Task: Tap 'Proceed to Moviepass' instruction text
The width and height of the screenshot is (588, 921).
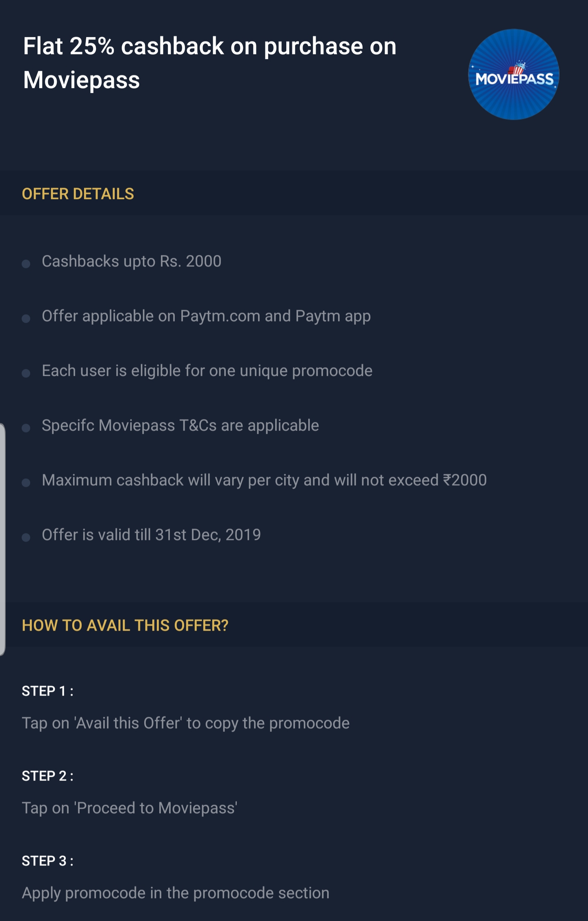Action: click(x=129, y=808)
